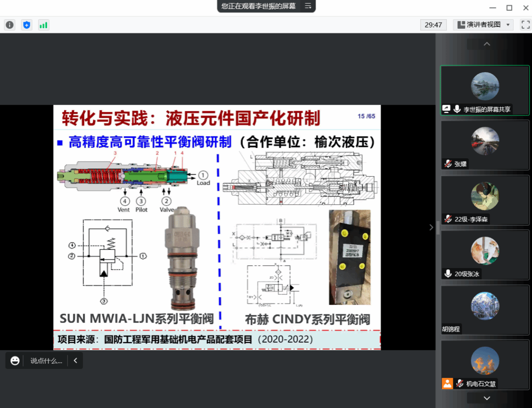
Task: Click 布赫 CINDY系列平衡阀 caption
Action: click(308, 319)
